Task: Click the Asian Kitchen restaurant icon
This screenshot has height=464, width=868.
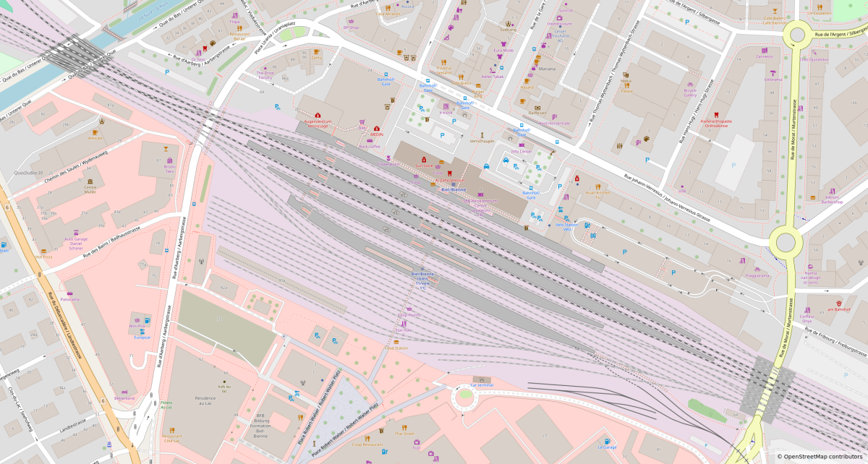Action: click(x=597, y=187)
